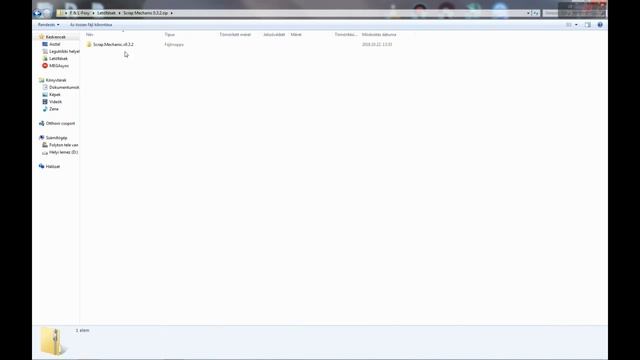Select the Scrap.Mechanic.v0.3.2 folder name
Image resolution: width=640 pixels, height=360 pixels.
(113, 44)
